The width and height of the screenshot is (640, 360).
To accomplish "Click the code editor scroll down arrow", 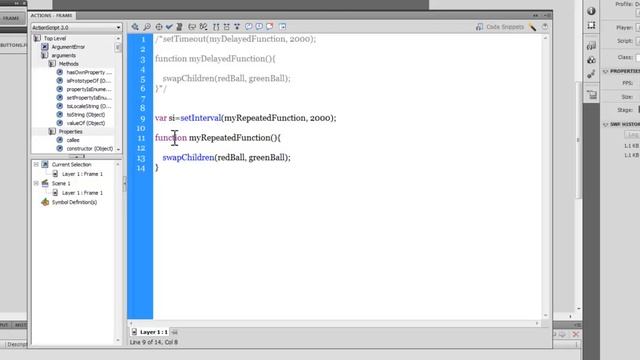I will point(545,316).
